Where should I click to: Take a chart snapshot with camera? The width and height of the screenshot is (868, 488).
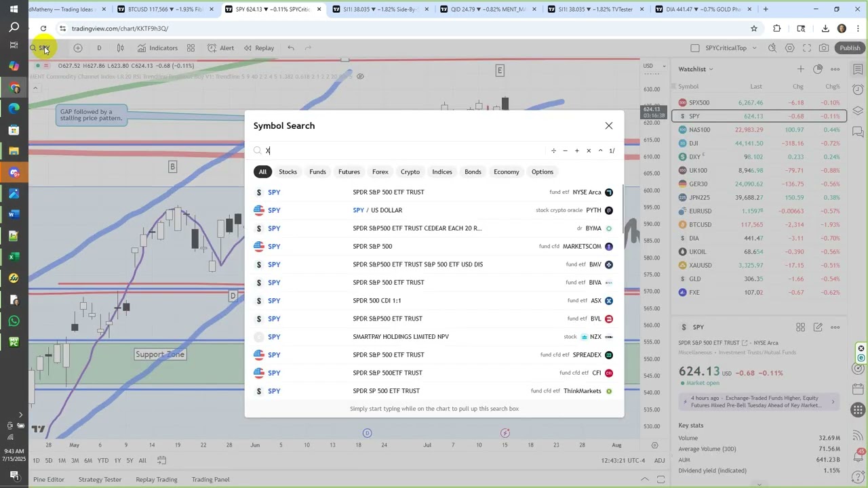point(824,48)
